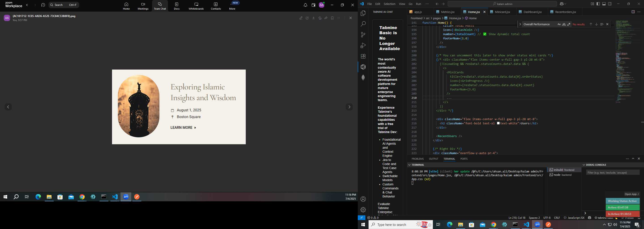Open Zoom history clock icon
The image size is (644, 229).
43,5
